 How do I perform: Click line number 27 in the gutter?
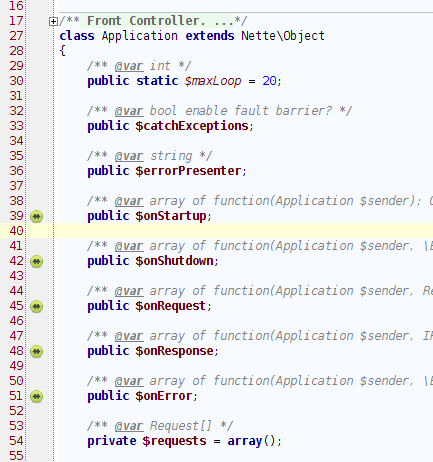coord(16,36)
